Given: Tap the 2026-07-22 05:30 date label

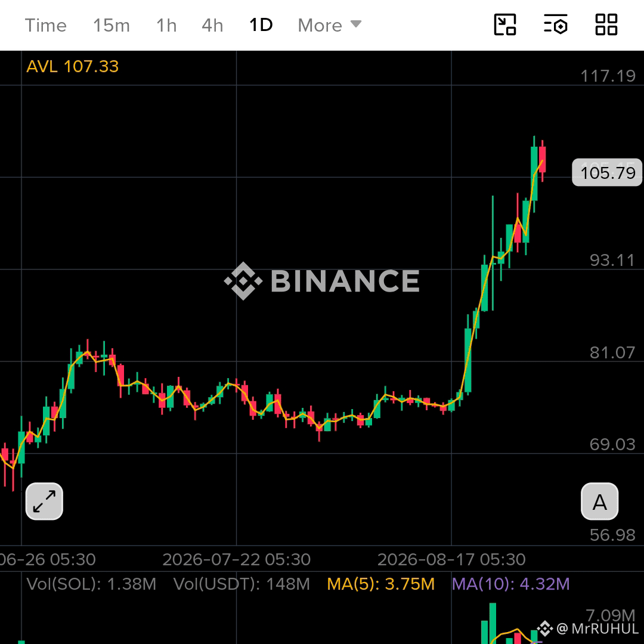Looking at the screenshot, I should (237, 559).
